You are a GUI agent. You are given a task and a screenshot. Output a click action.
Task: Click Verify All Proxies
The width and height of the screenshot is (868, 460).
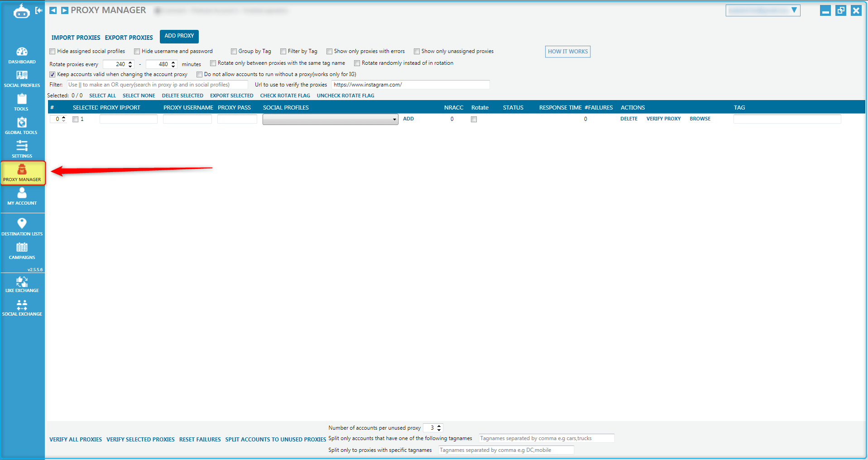point(76,440)
